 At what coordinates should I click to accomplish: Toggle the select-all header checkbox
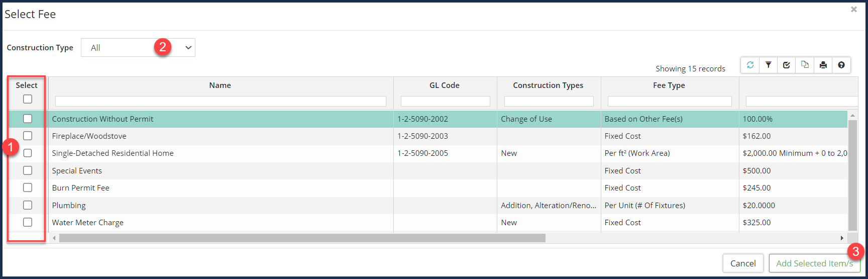coord(28,99)
